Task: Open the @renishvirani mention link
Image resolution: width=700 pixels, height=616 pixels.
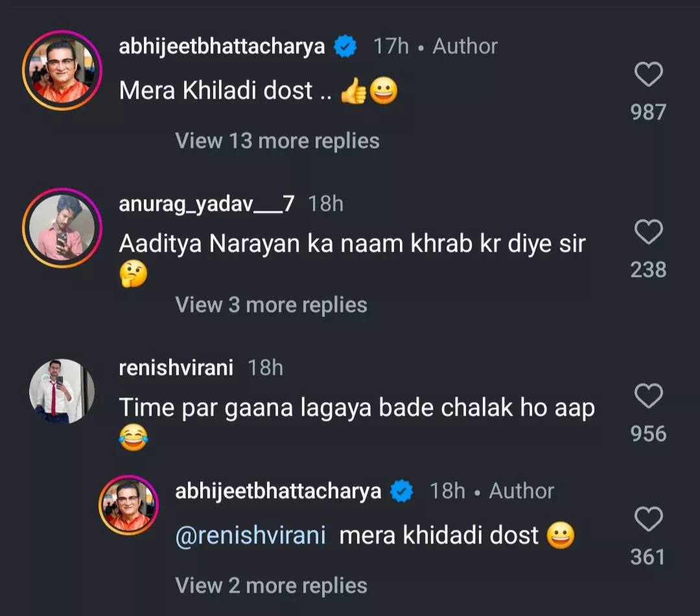Action: coord(250,536)
